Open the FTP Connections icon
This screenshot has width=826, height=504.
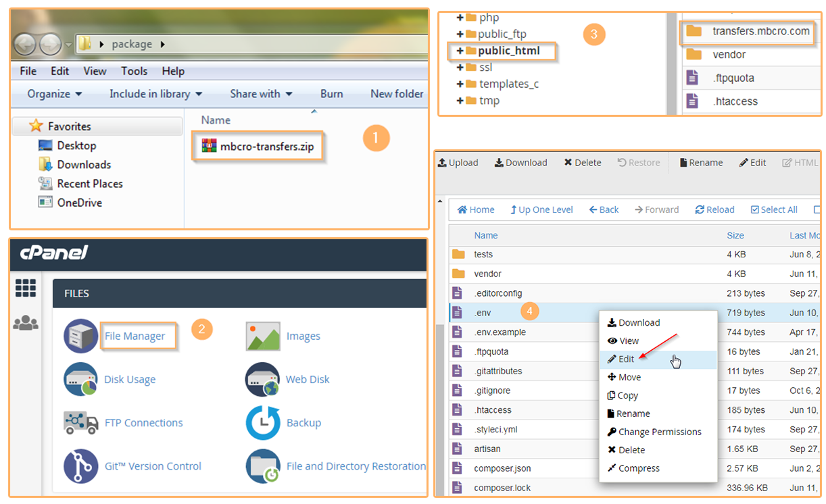coord(81,423)
